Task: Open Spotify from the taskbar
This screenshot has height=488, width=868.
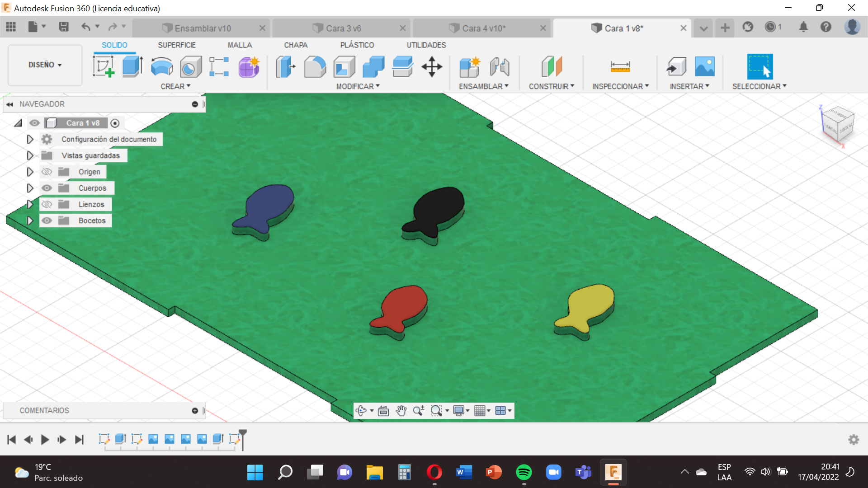Action: pyautogui.click(x=524, y=472)
